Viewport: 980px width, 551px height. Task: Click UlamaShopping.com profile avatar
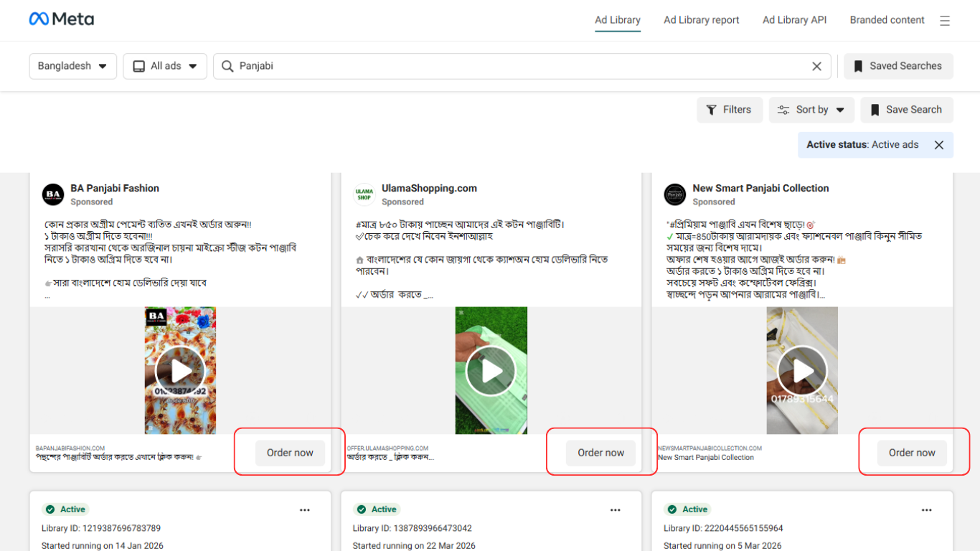(x=364, y=194)
